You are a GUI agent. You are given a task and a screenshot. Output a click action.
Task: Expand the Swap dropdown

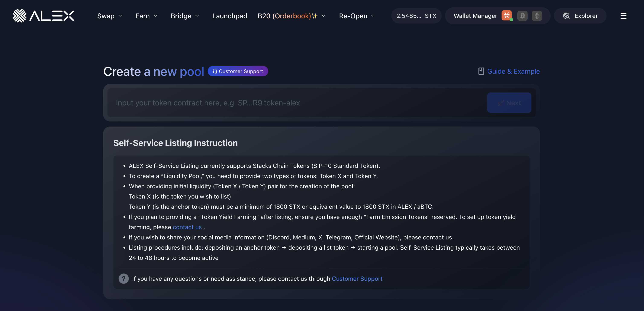coord(109,16)
